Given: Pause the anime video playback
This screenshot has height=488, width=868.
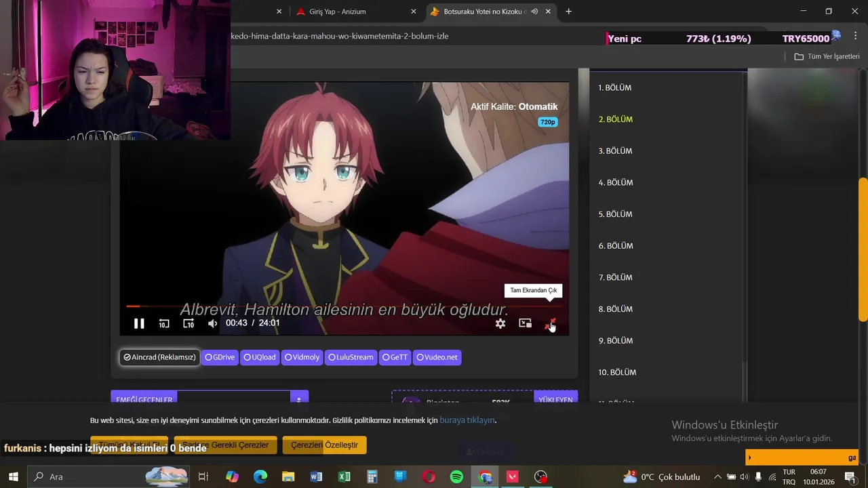Looking at the screenshot, I should coord(139,324).
